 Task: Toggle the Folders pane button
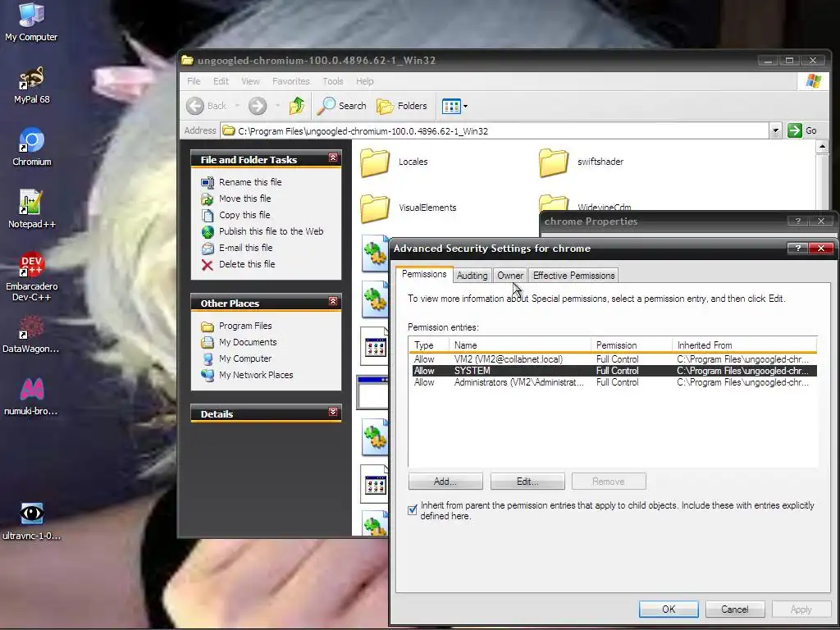point(402,106)
